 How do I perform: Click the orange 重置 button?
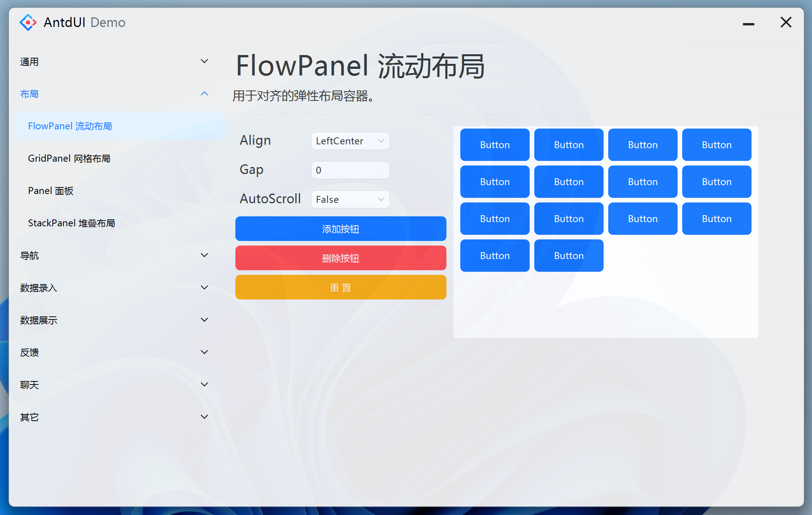(x=341, y=288)
